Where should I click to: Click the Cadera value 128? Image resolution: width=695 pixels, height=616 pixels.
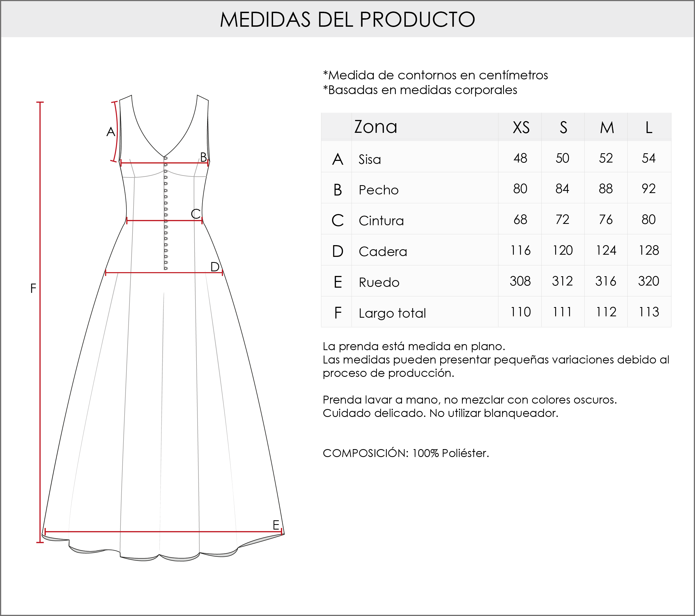click(x=648, y=250)
